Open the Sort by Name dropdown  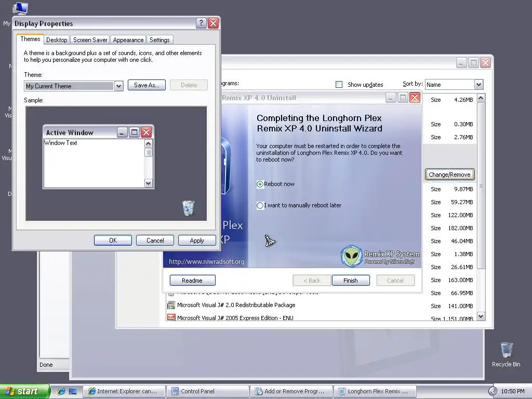478,85
